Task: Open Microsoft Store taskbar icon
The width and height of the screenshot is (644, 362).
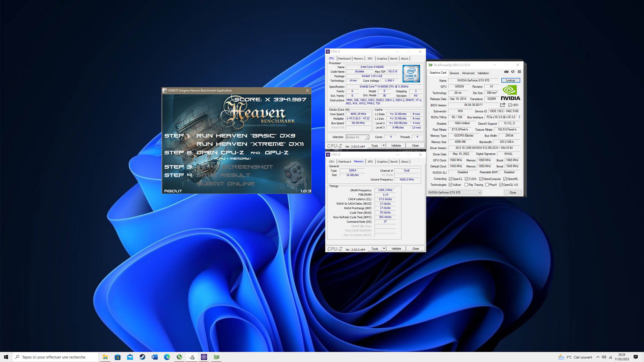Action: [x=117, y=357]
